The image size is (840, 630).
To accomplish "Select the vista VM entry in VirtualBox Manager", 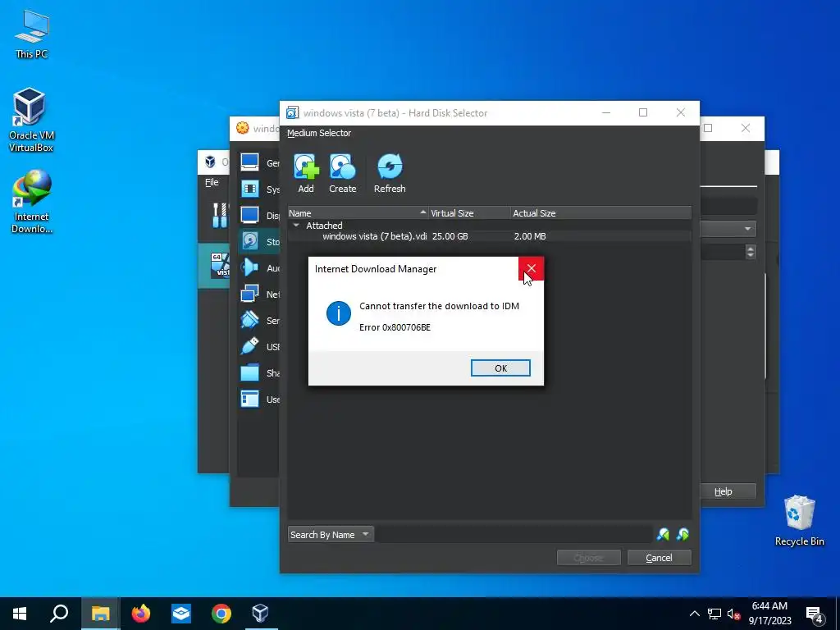I will (214, 266).
